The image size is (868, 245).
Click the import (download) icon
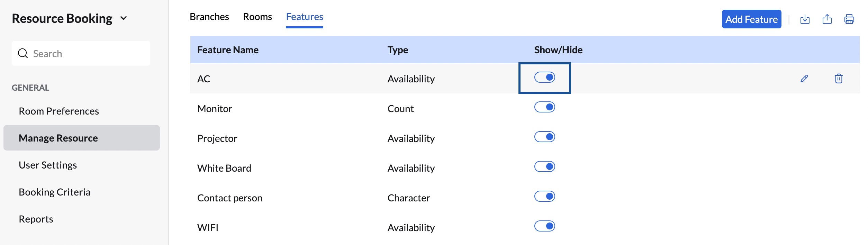(x=805, y=19)
